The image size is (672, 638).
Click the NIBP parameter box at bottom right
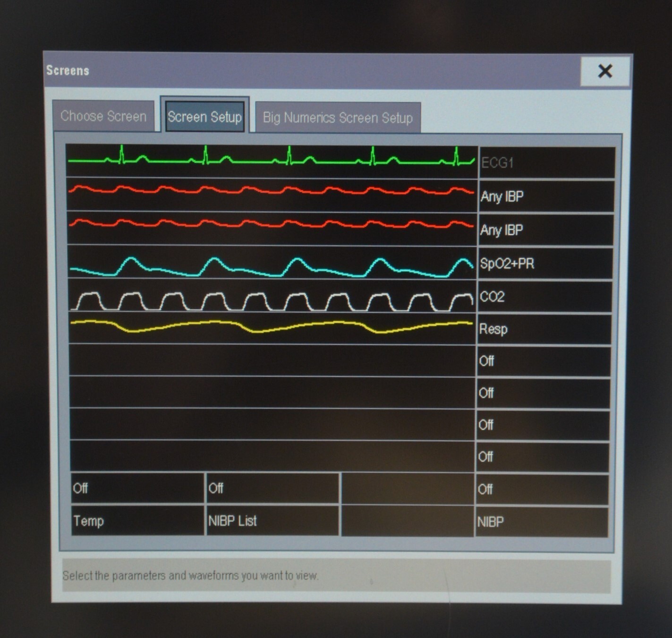coord(541,522)
